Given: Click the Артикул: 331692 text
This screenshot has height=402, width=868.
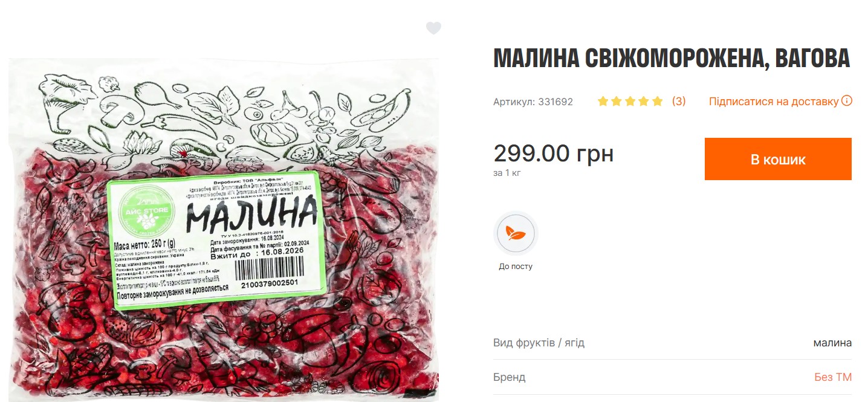Looking at the screenshot, I should 533,102.
